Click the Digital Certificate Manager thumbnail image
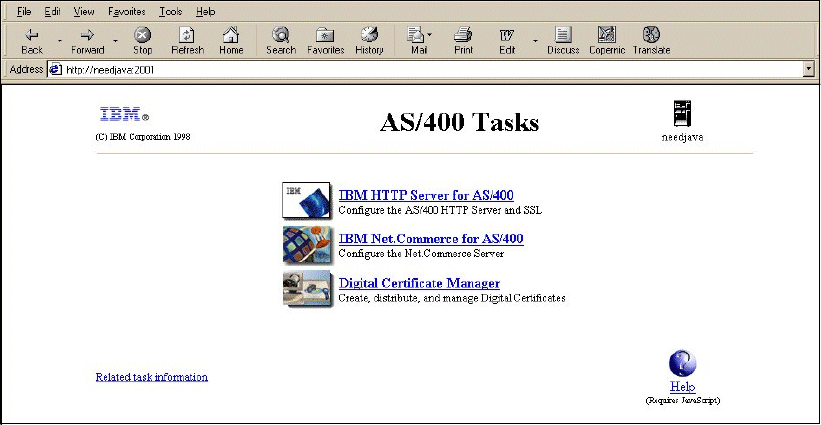 307,288
